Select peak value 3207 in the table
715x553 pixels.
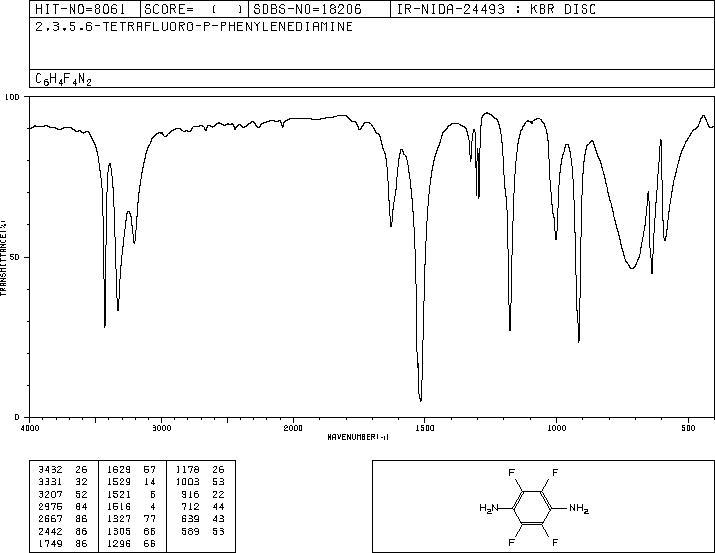pos(50,494)
